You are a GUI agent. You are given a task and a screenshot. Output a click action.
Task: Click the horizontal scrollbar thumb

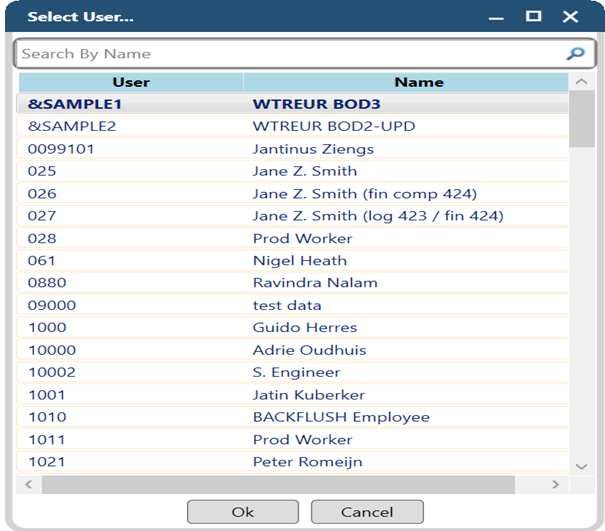278,484
